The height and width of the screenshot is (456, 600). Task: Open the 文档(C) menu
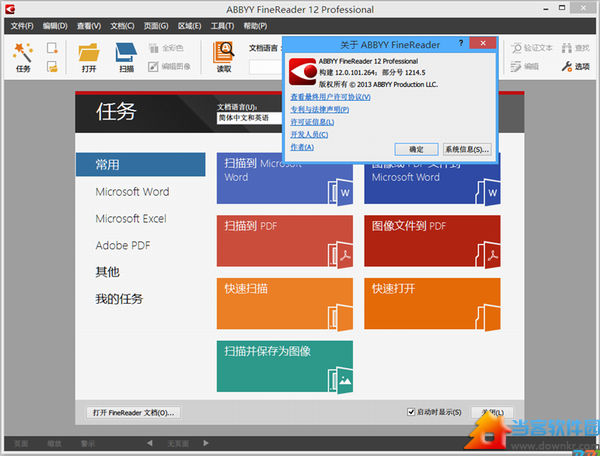tap(122, 26)
